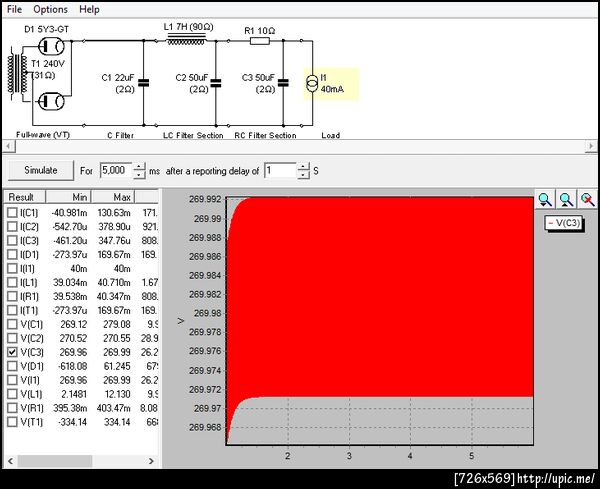Screen dimensions: 600x489
Task: Select the L1 7H choke inductor symbol
Action: click(186, 39)
